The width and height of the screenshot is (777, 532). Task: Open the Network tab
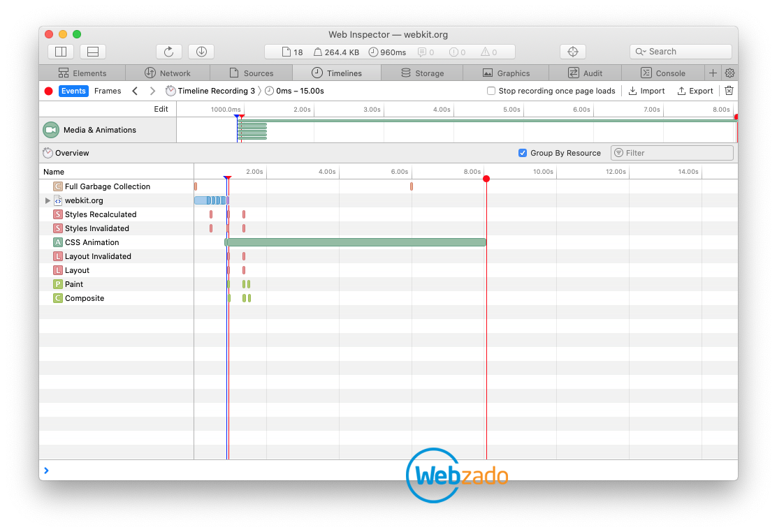[x=168, y=73]
